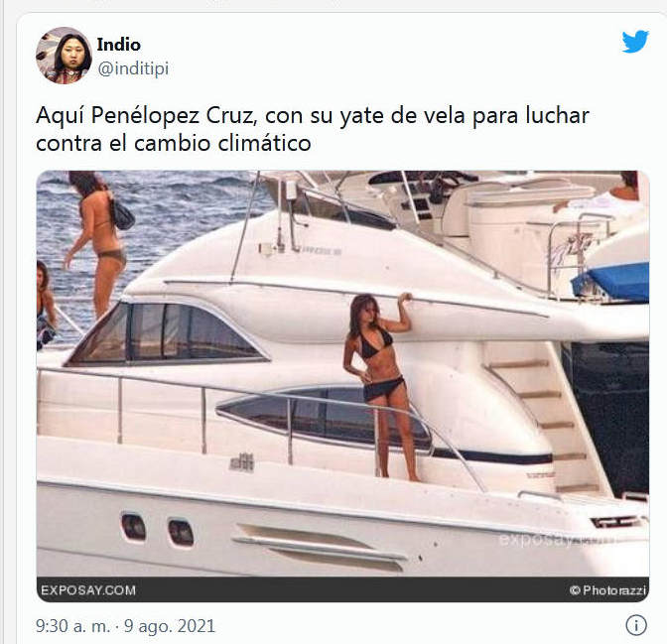
Task: Open the @inditipi handle link
Action: pos(133,68)
